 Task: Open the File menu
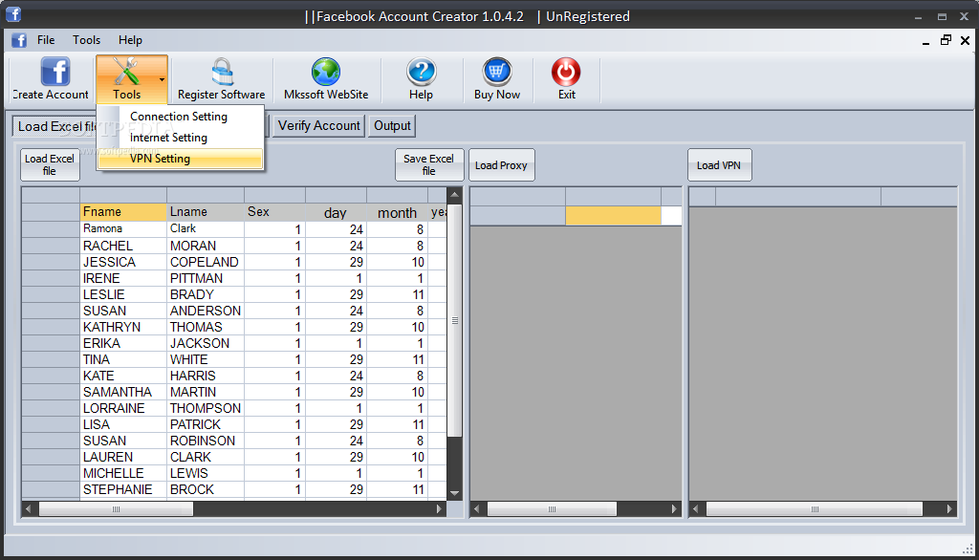pos(46,40)
